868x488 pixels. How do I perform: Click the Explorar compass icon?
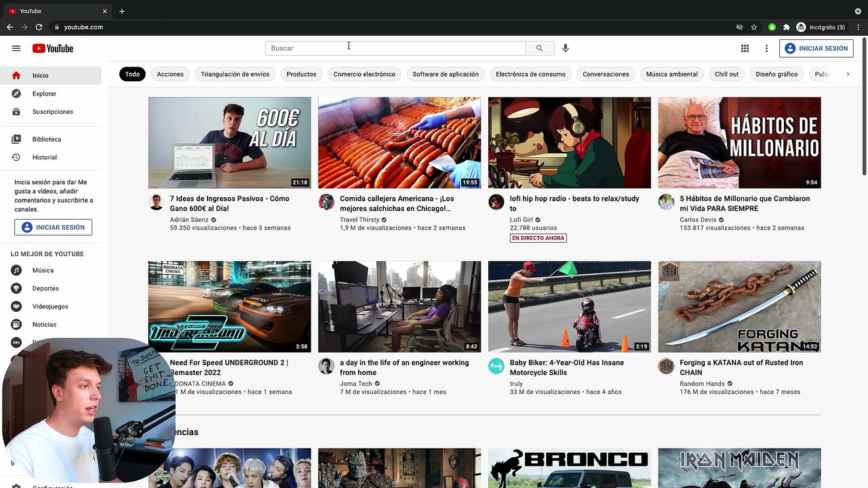tap(16, 94)
